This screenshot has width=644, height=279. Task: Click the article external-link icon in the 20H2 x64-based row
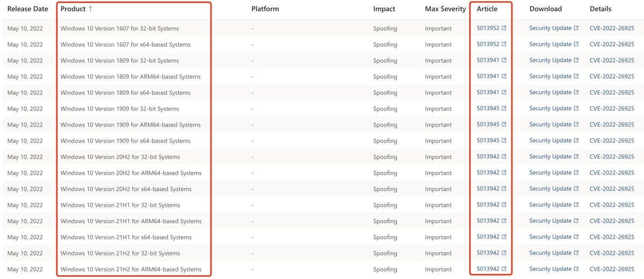coord(504,189)
